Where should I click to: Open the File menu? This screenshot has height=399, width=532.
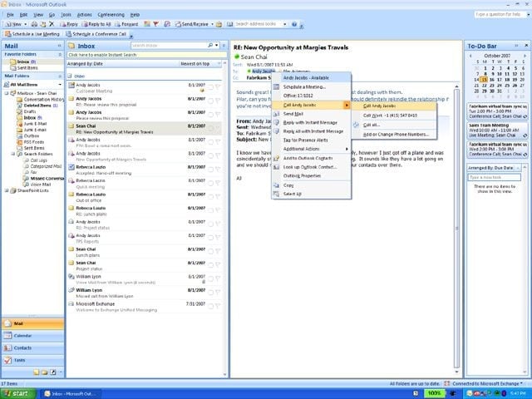tap(10, 15)
